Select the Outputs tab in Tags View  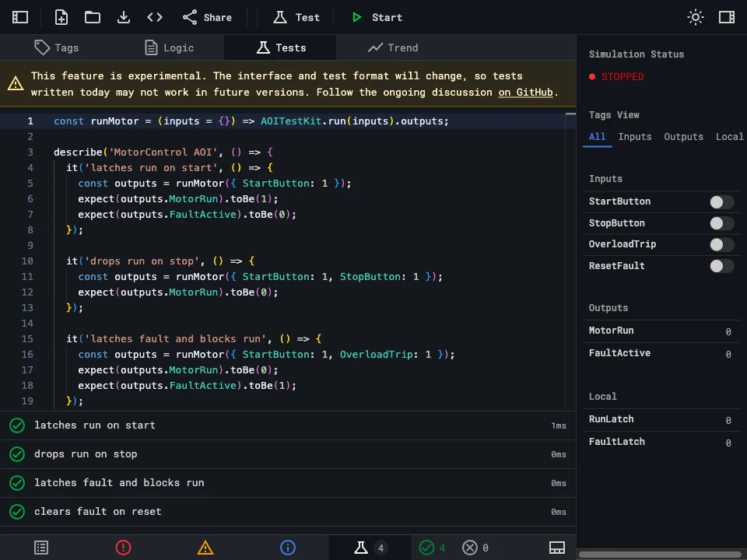tap(683, 137)
